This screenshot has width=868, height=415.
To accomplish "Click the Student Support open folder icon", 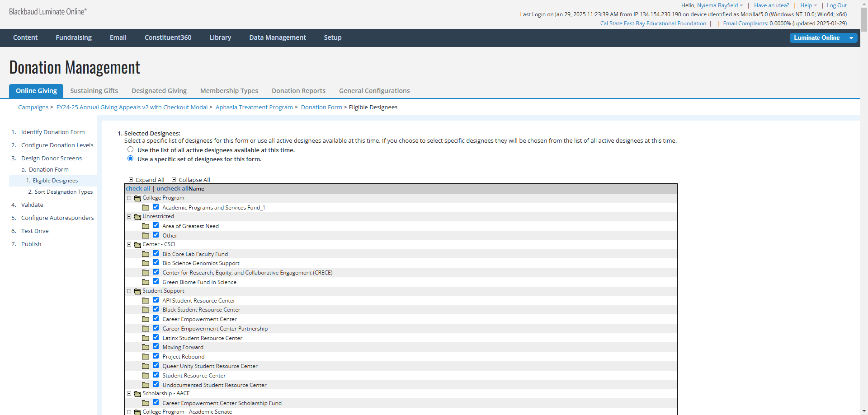I will [137, 291].
